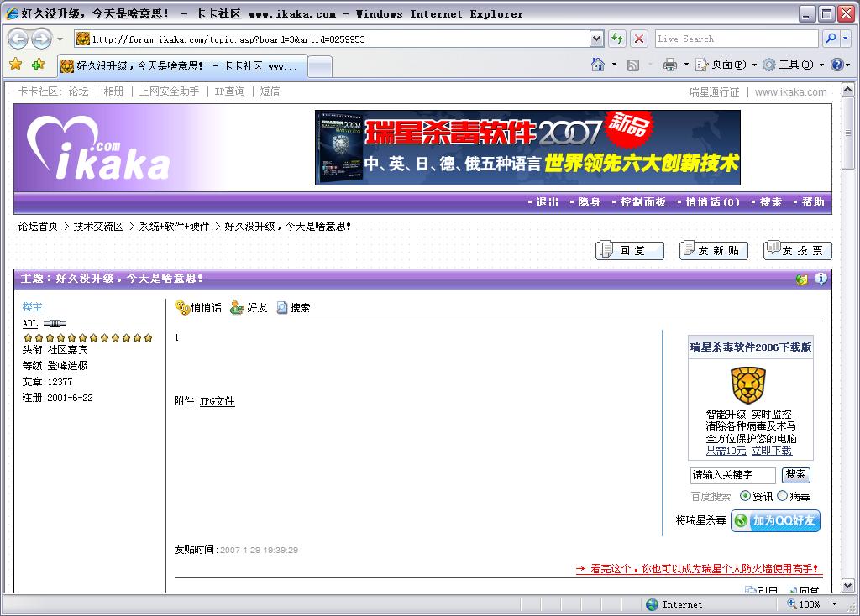The height and width of the screenshot is (616, 860).
Task: Click the blue info icon in topic header
Action: [x=821, y=279]
